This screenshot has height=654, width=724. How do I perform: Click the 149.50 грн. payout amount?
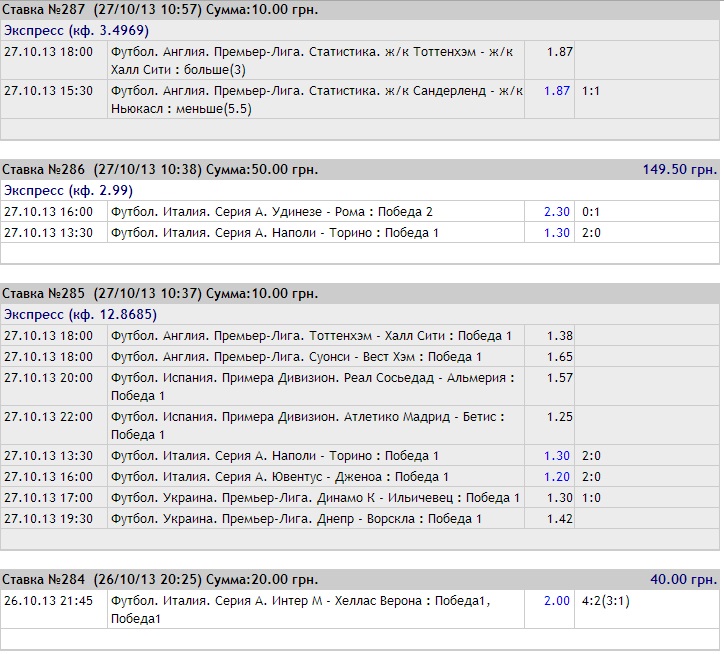[679, 169]
